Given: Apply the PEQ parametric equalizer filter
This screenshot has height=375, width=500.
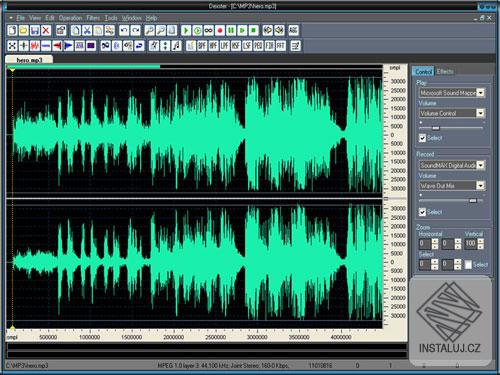Looking at the screenshot, I should pos(258,45).
